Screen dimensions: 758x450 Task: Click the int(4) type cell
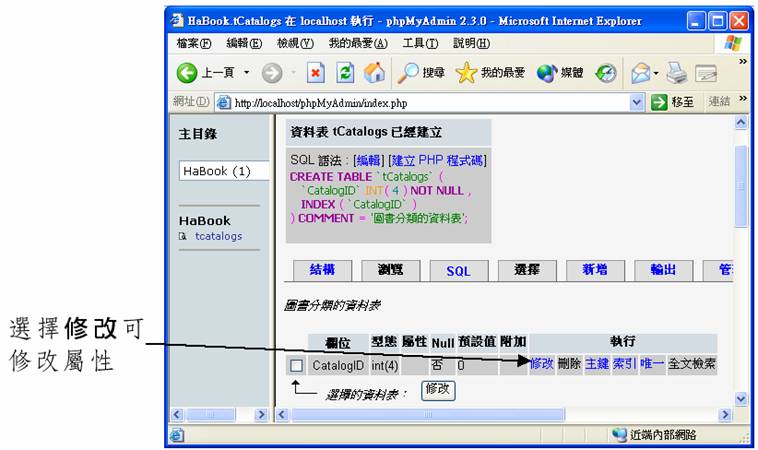click(x=385, y=366)
